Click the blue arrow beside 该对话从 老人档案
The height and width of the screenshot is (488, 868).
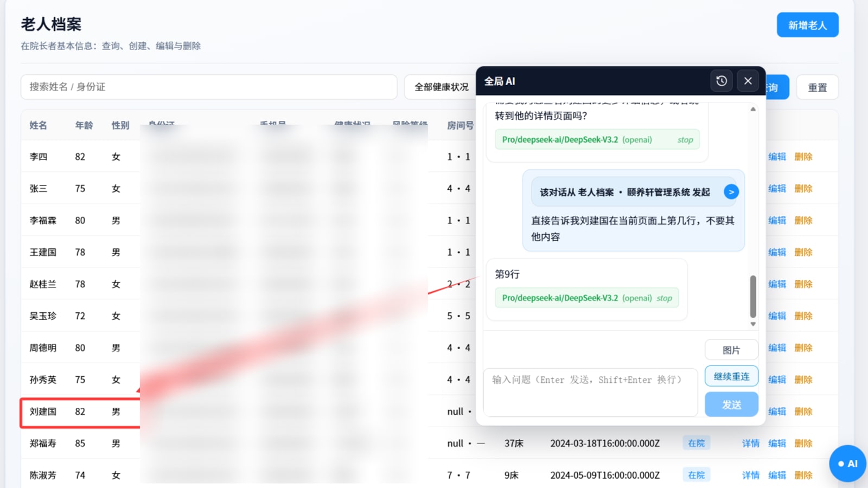[x=731, y=192]
